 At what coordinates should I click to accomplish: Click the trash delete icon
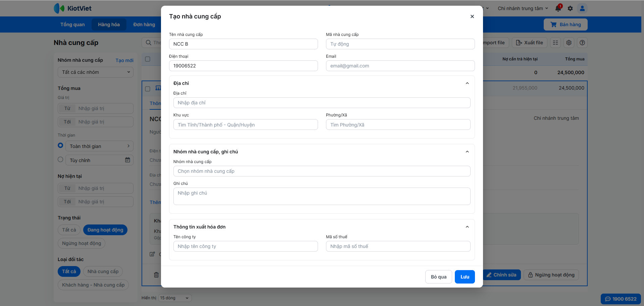point(156,275)
